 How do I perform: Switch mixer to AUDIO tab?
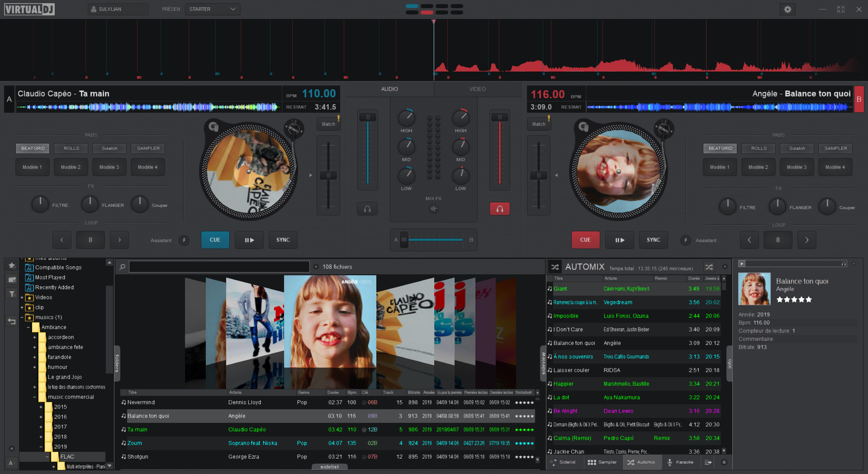[x=389, y=89]
